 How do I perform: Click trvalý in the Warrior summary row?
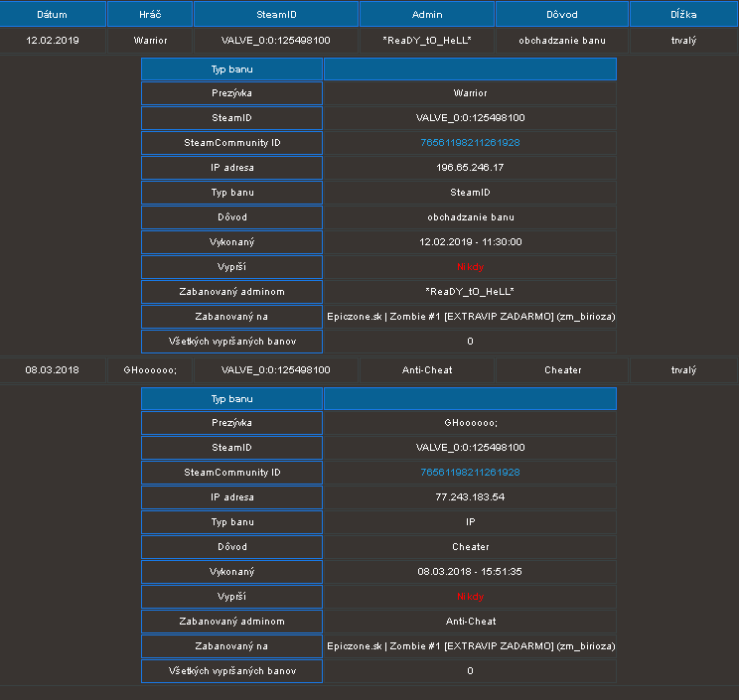point(683,41)
